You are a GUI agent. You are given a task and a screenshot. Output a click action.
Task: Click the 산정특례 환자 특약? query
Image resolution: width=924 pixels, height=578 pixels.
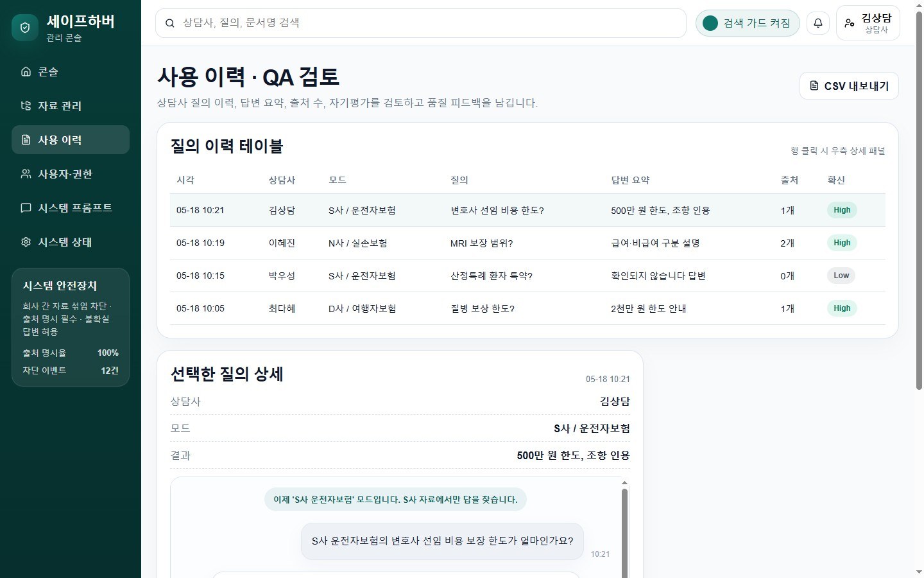[492, 276]
